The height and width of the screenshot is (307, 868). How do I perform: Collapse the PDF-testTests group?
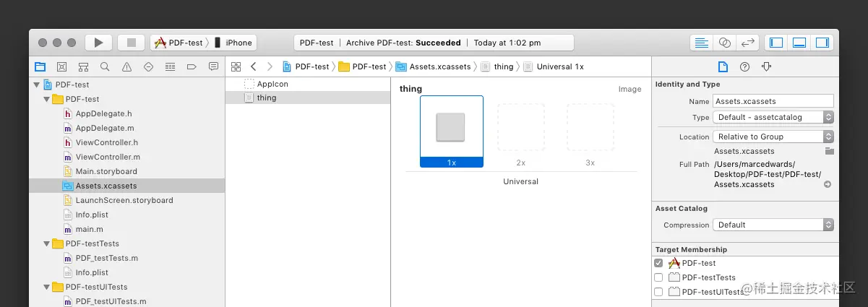click(x=47, y=243)
